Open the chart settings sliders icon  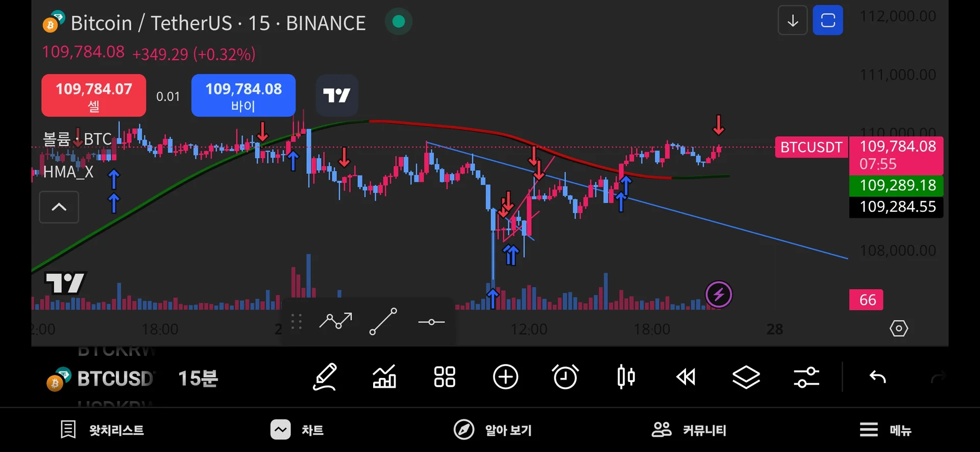806,378
